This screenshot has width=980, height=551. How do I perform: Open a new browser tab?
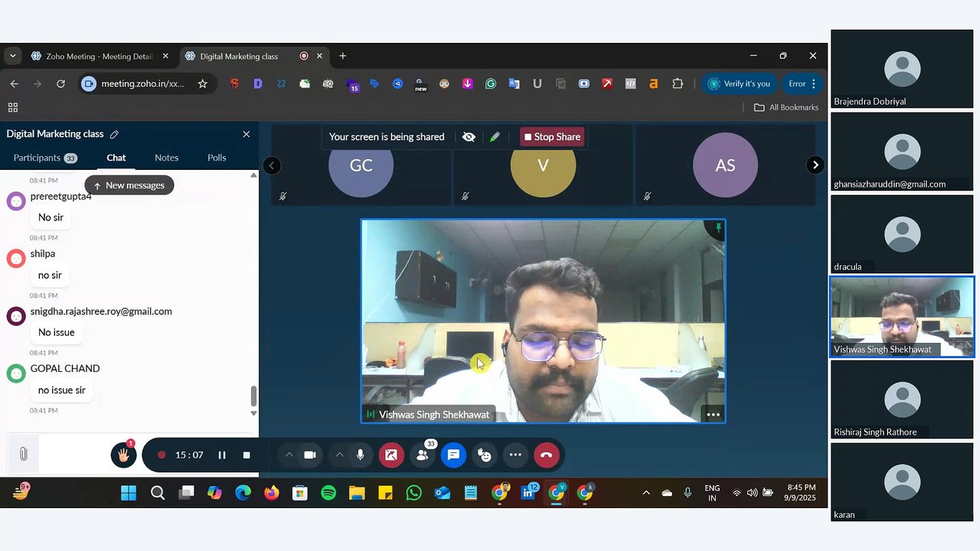[342, 56]
